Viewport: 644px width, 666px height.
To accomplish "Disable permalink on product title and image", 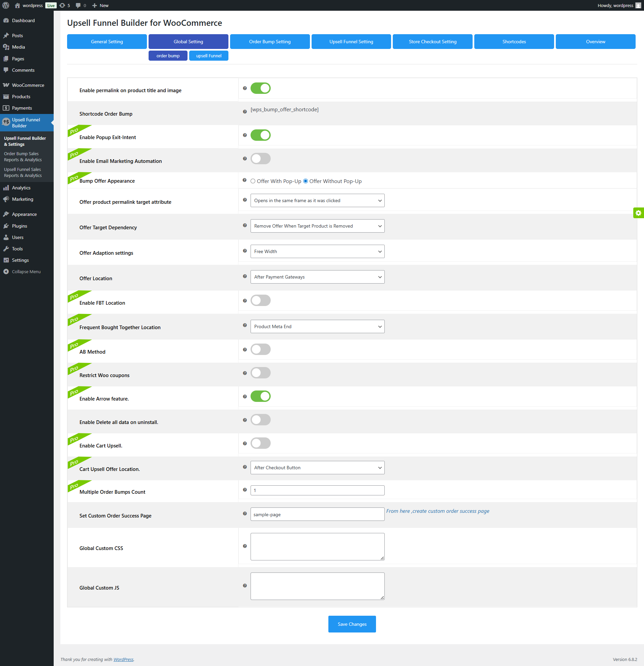I will pyautogui.click(x=261, y=88).
